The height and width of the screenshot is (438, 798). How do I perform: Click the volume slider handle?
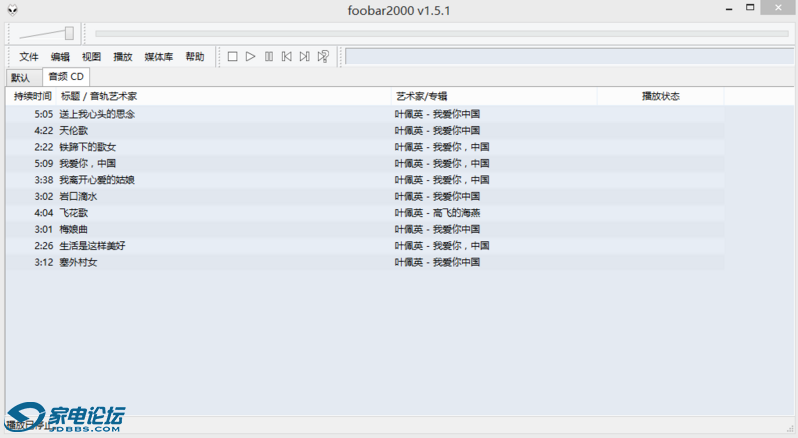pos(69,33)
